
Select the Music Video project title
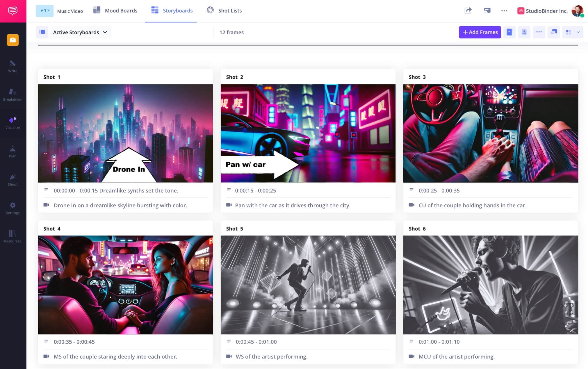[x=70, y=11]
